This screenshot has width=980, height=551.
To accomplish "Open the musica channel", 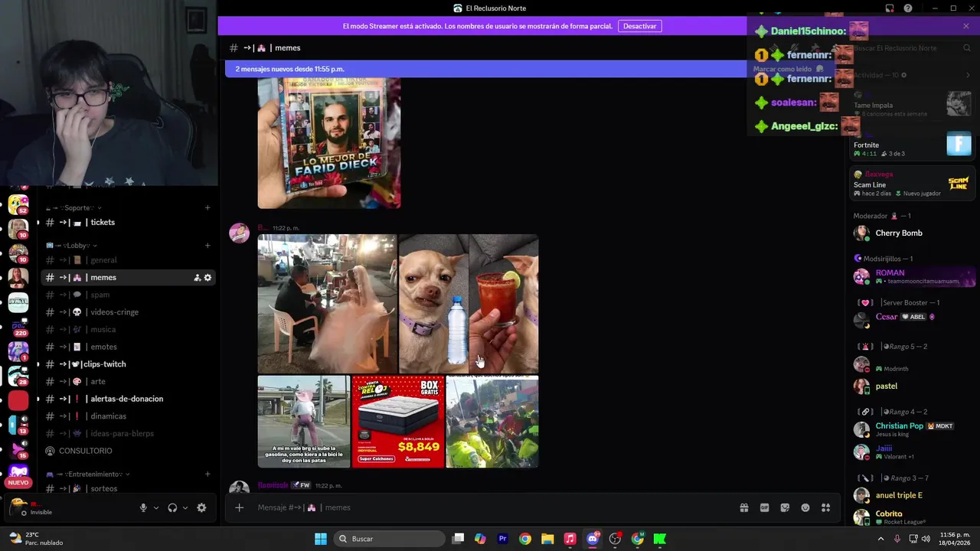I will (129, 330).
